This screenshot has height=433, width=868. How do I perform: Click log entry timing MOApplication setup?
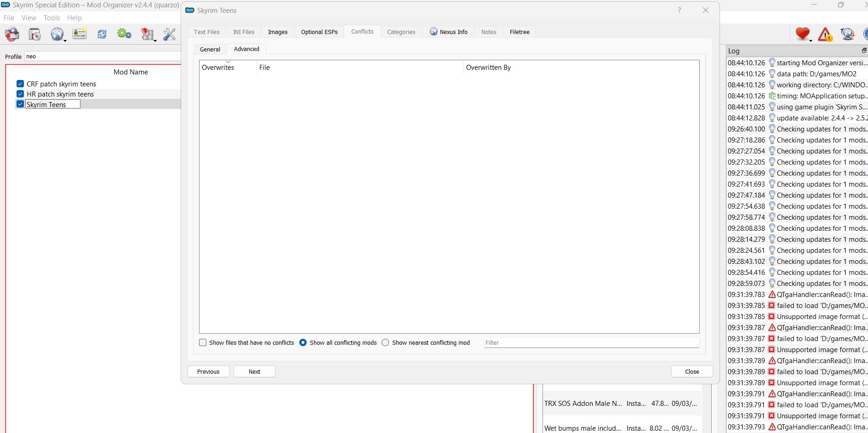pyautogui.click(x=797, y=96)
